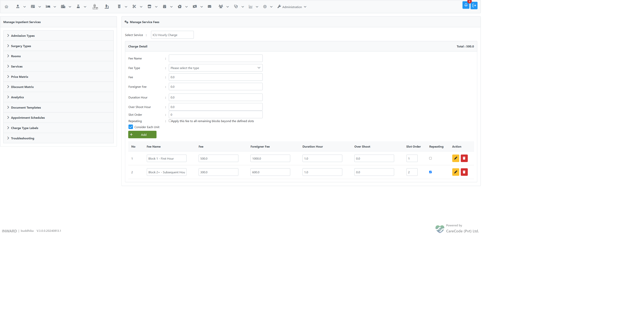The image size is (644, 310).
Task: Click the microscope icon
Action: [x=107, y=7]
